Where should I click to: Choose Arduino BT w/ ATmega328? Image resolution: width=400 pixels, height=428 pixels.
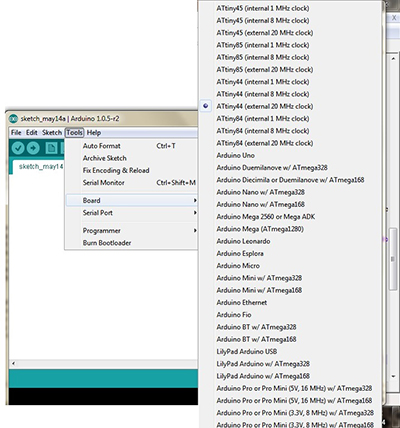[256, 327]
